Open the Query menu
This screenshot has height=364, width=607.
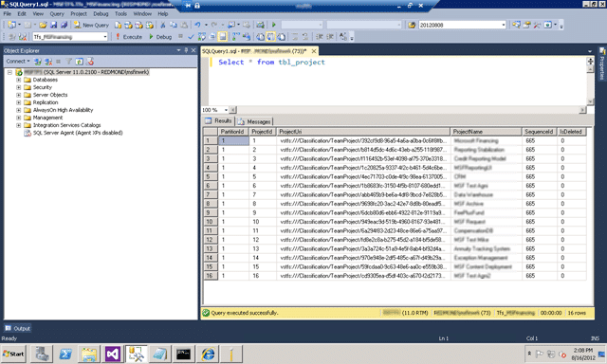tap(57, 13)
